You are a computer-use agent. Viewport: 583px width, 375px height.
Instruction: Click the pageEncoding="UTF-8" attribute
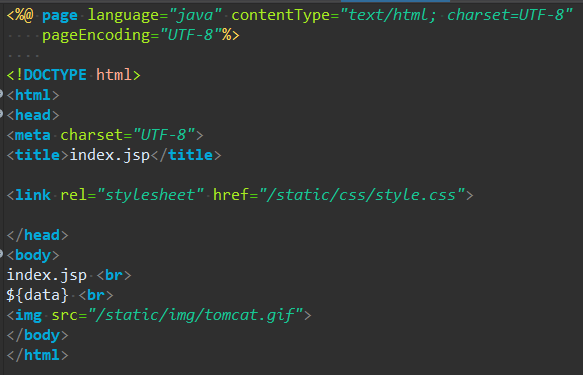132,35
